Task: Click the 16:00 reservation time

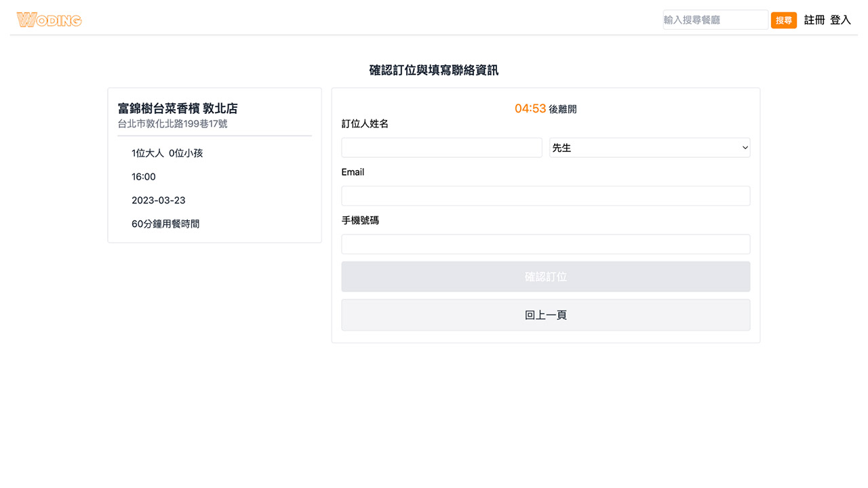Action: coord(144,177)
